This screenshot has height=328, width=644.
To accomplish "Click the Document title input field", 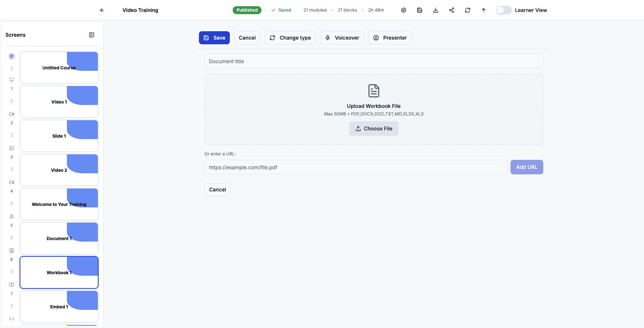I will 373,61.
